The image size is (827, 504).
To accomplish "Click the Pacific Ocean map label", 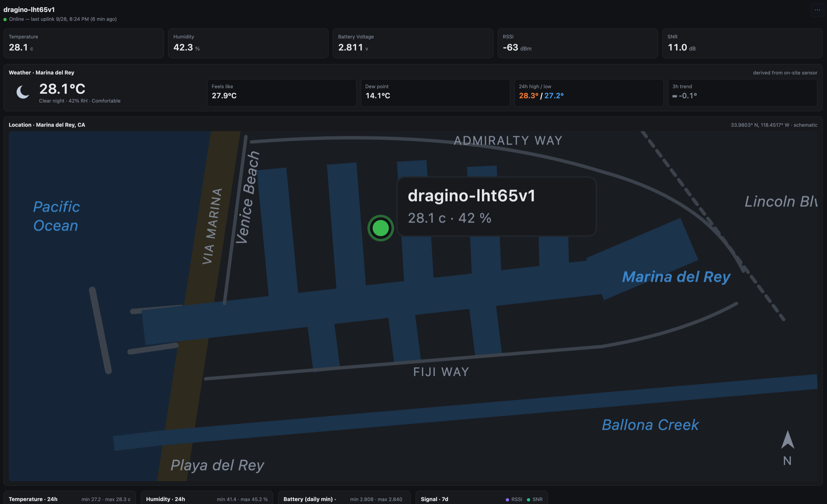I will point(56,216).
